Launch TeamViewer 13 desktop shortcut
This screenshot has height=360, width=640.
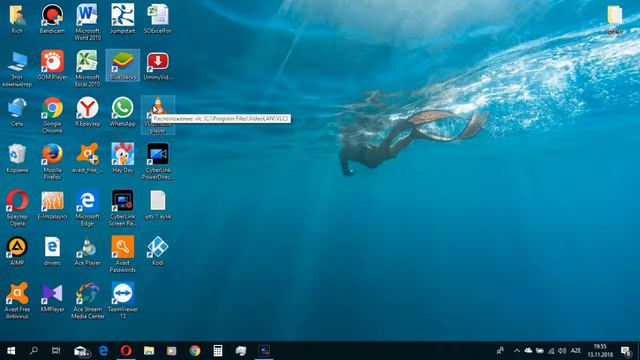coord(122,301)
